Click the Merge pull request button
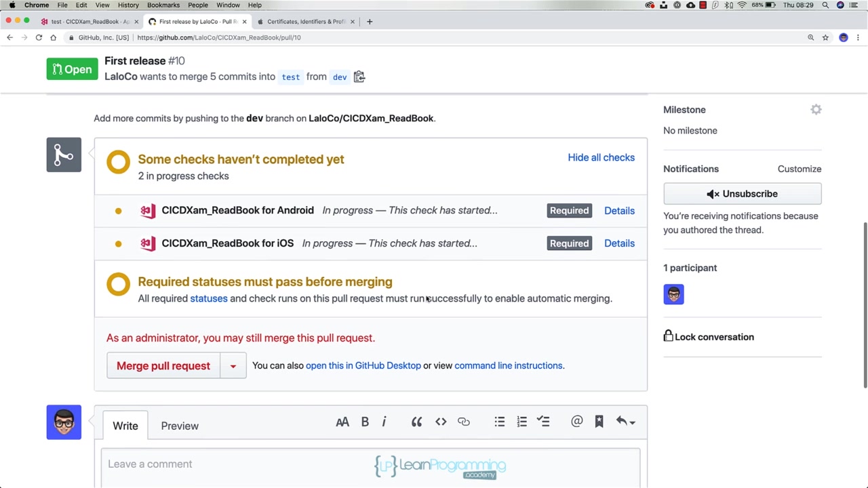The width and height of the screenshot is (868, 488). (163, 366)
